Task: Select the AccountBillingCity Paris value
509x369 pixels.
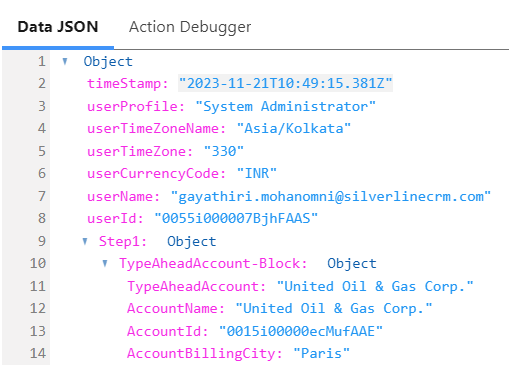Action: [321, 354]
